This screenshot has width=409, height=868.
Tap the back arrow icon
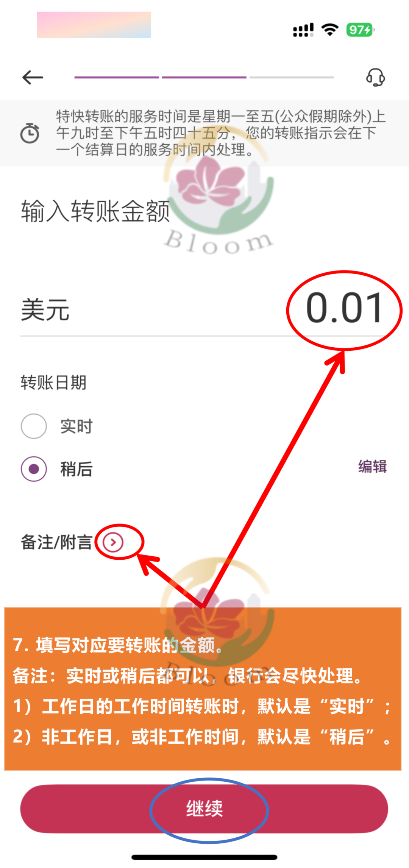[33, 77]
